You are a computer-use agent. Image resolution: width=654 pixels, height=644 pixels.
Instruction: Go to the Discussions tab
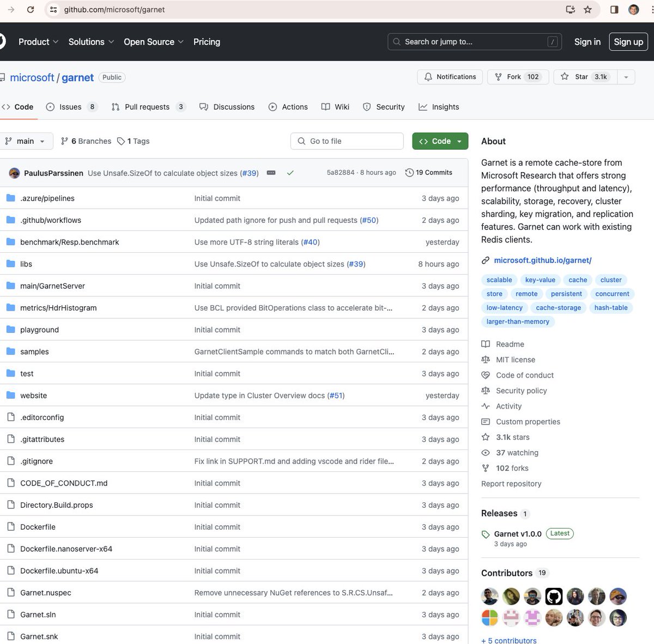227,107
